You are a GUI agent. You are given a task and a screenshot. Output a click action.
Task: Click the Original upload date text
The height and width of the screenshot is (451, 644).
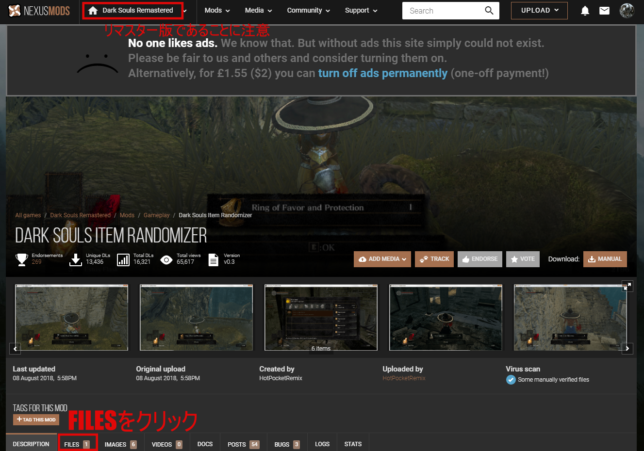(x=168, y=378)
